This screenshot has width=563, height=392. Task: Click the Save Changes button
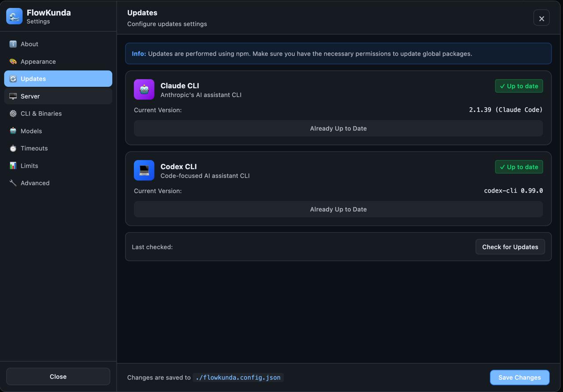pos(519,377)
